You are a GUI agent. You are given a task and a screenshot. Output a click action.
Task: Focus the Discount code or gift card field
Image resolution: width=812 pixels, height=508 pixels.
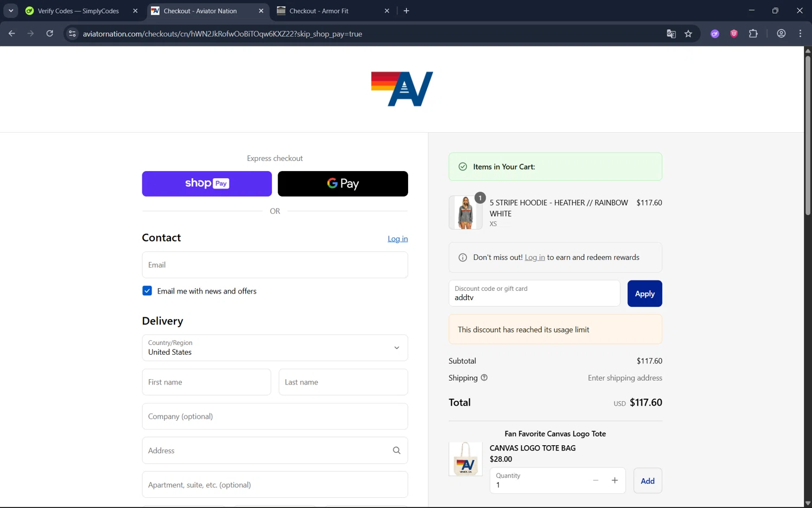(534, 294)
